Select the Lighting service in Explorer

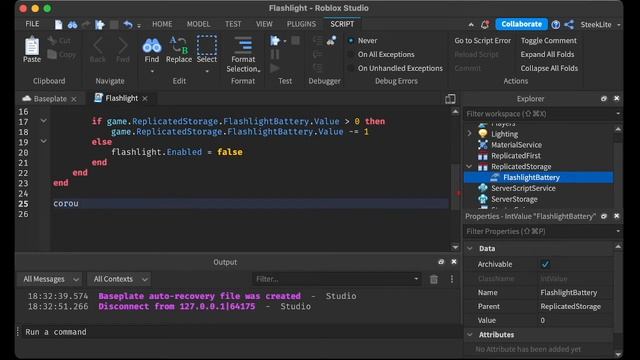tap(504, 134)
